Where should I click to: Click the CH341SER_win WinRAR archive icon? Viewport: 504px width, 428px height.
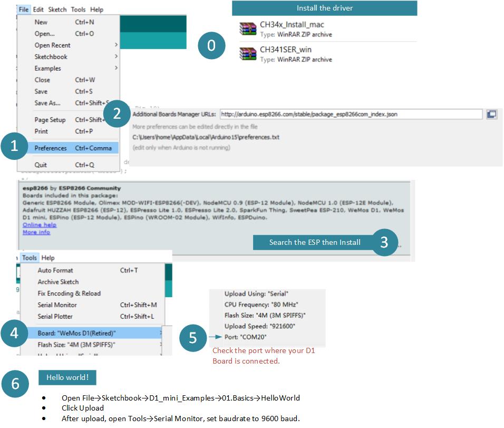(248, 53)
